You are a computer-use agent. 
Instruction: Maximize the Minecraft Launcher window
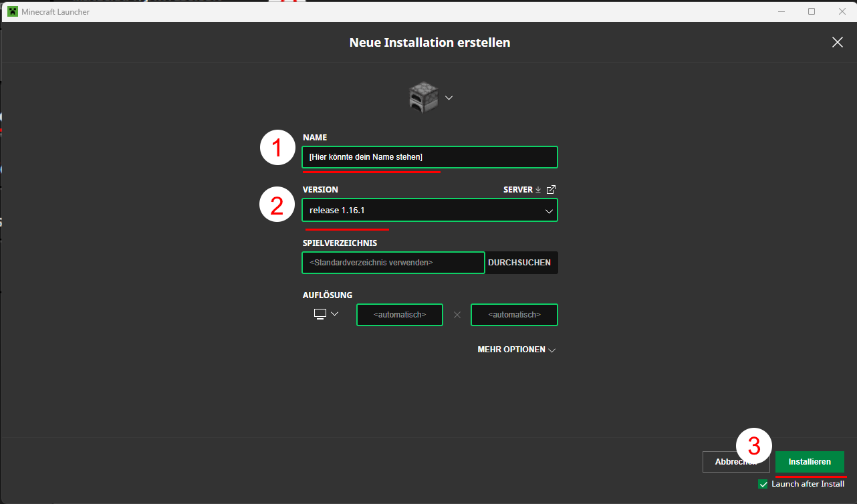812,11
